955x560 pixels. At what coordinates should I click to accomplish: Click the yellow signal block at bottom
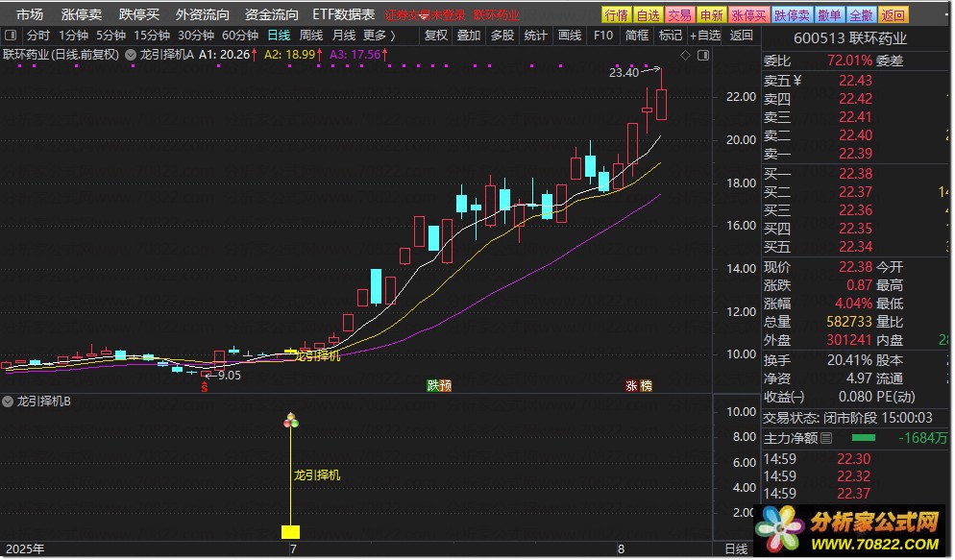click(290, 532)
